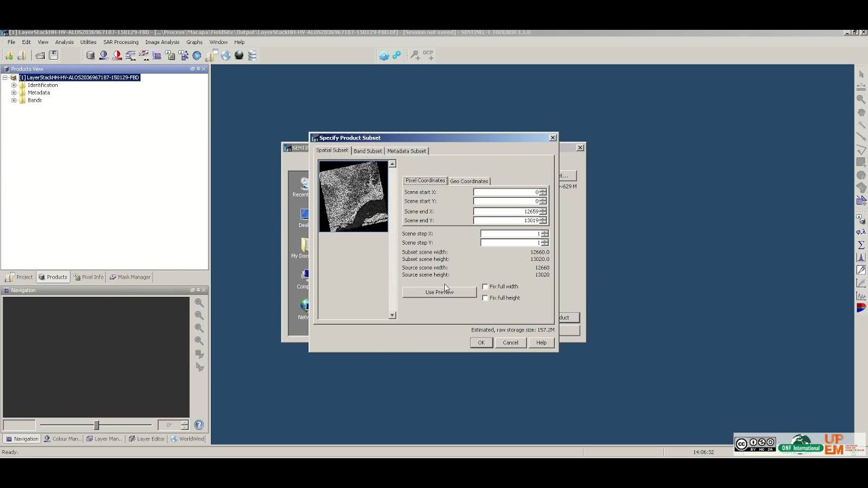Click the black sphere toolbar icon
The image size is (868, 488).
click(x=239, y=56)
